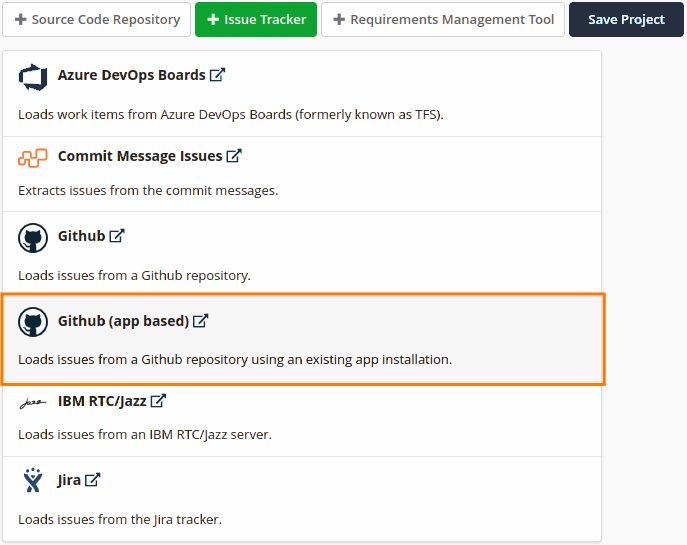Viewport: 687px width, 545px height.
Task: Click text "Loads issues from a Github repository."
Action: [x=134, y=276]
